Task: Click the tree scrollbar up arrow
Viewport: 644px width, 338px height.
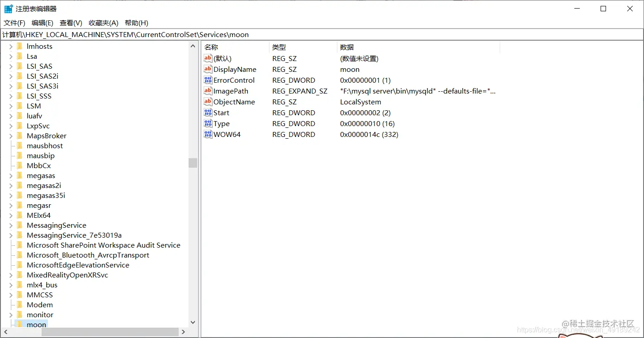Action: 193,46
